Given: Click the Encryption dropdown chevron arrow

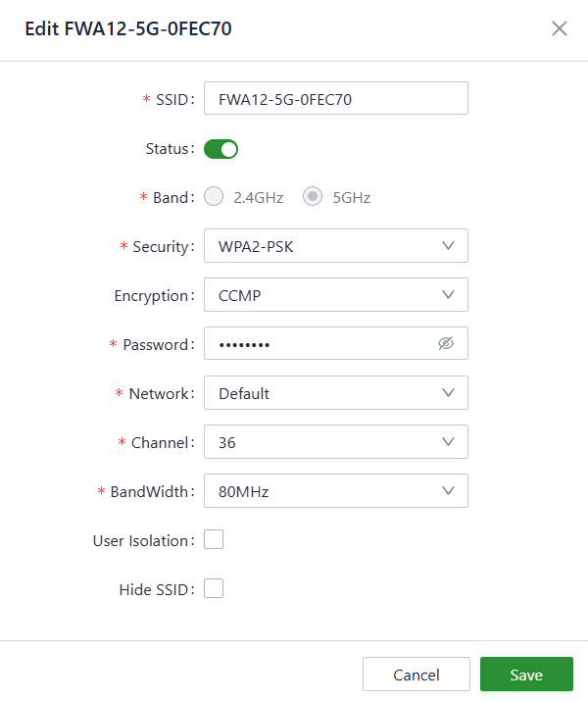Looking at the screenshot, I should (449, 295).
